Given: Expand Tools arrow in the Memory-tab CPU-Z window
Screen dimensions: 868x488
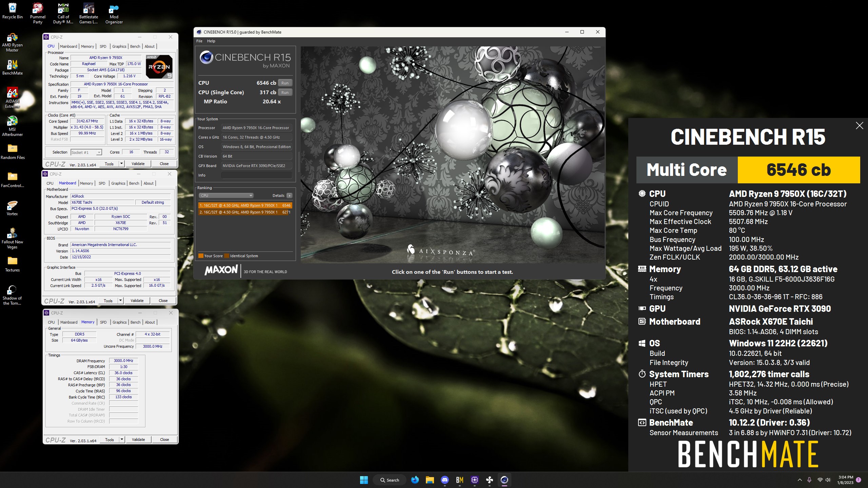Looking at the screenshot, I should [122, 440].
